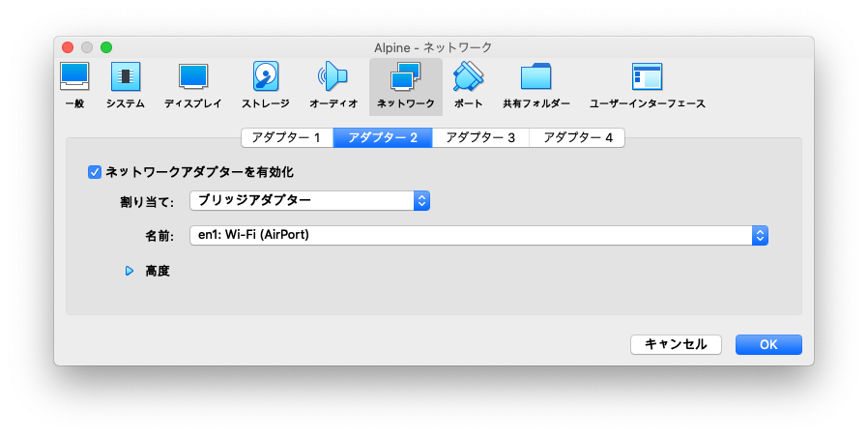
Task: Expand the 高度 disclosure triangle
Action: pyautogui.click(x=129, y=271)
